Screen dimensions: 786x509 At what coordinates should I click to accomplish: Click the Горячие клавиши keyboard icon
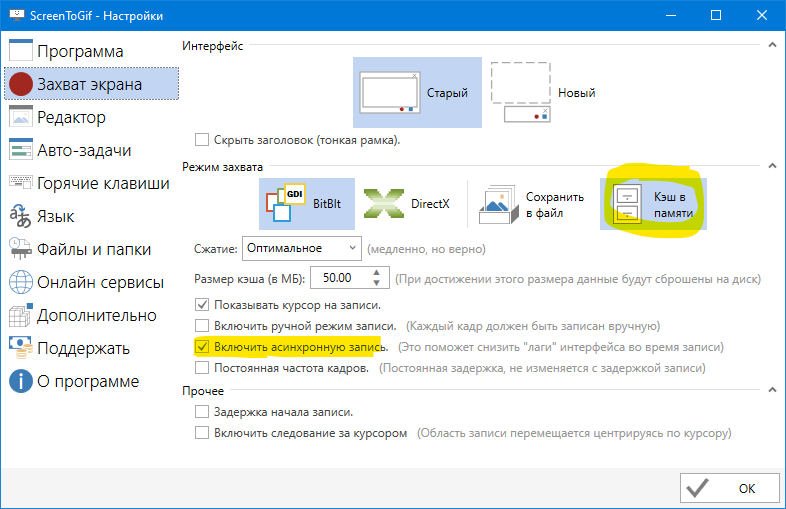(21, 182)
